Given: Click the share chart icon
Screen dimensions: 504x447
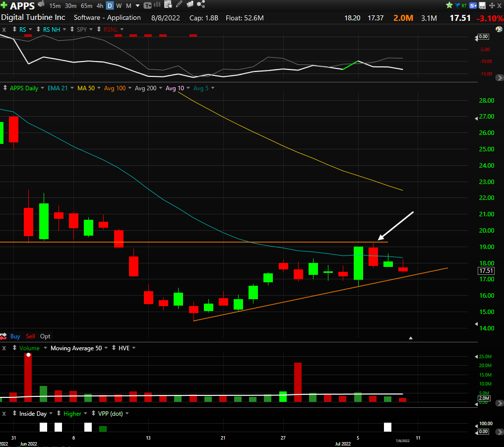Looking at the screenshot, I should (201, 4).
